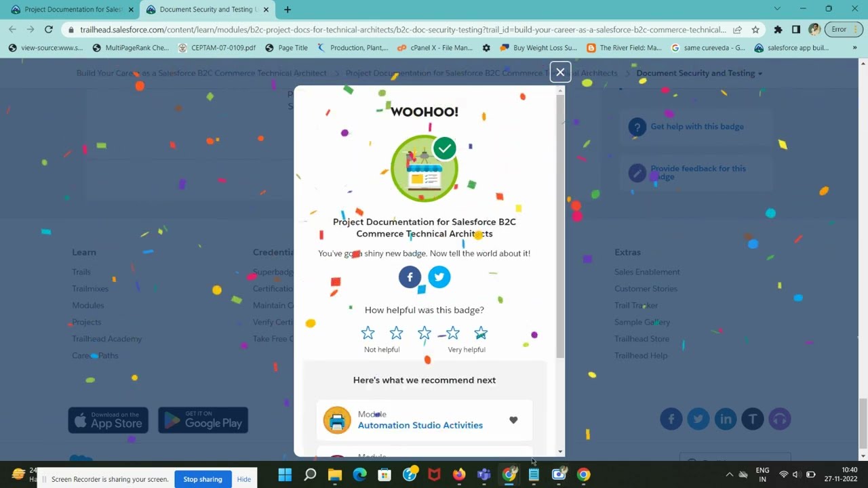
Task: Bookmark this page with star icon
Action: click(x=755, y=30)
